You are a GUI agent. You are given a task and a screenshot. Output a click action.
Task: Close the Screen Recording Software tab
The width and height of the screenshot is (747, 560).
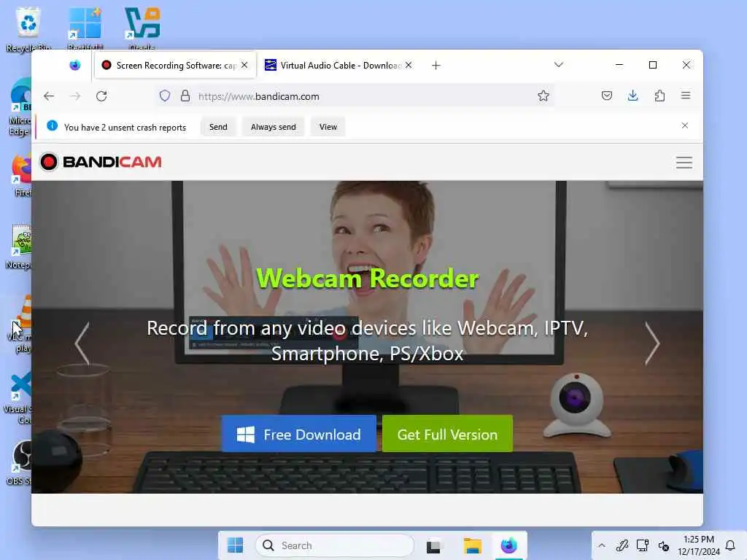(244, 65)
